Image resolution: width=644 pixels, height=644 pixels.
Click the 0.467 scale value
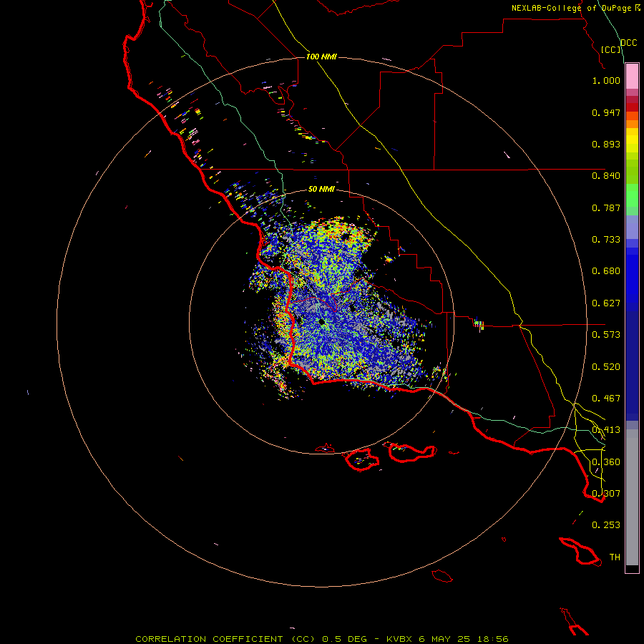[x=606, y=399]
